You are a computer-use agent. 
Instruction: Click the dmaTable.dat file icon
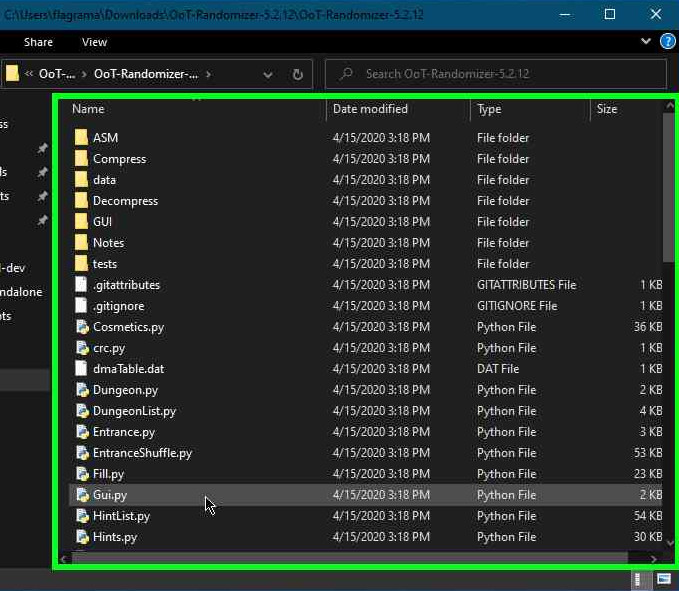(82, 369)
